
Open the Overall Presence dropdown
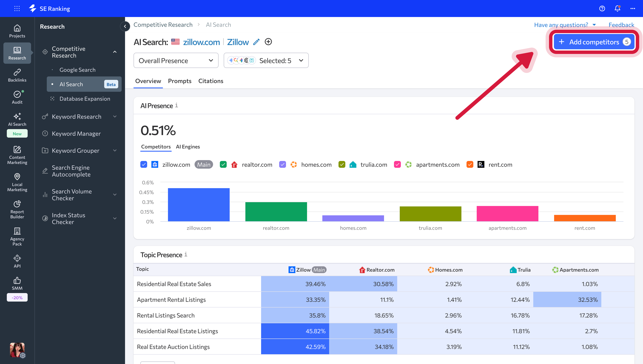pyautogui.click(x=176, y=60)
